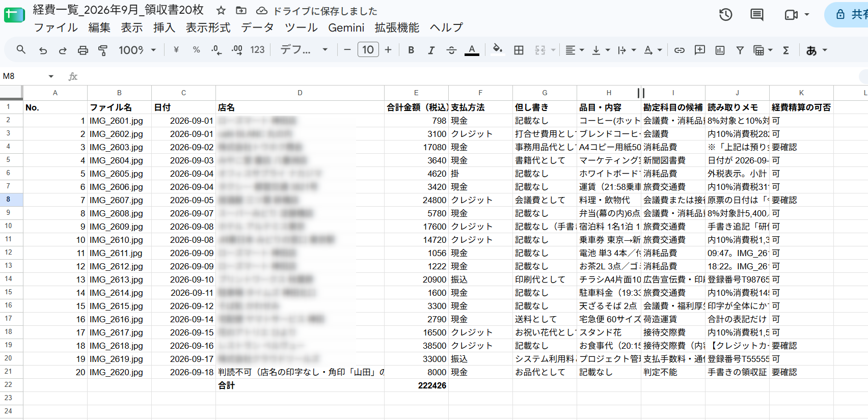
Task: Click the font size field
Action: [368, 50]
